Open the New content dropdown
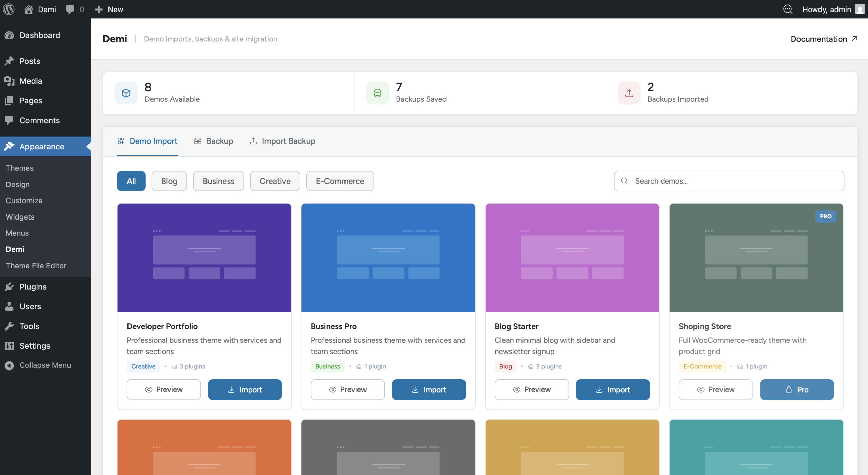This screenshot has width=868, height=475. point(109,9)
